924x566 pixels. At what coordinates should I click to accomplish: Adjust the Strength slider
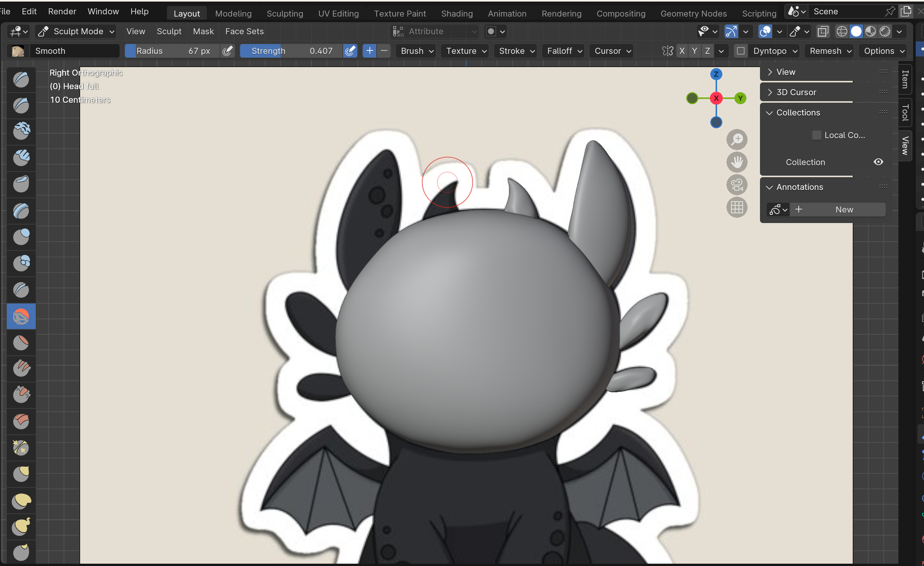click(x=291, y=51)
